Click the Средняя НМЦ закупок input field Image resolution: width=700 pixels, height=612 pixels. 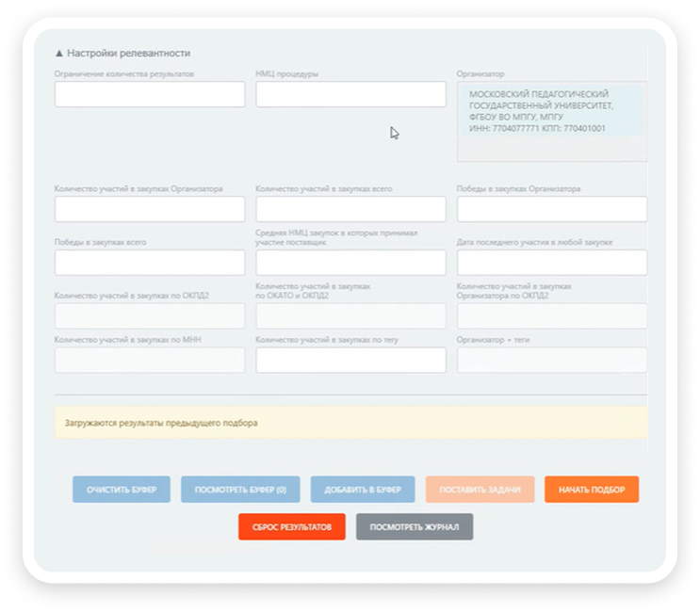pyautogui.click(x=350, y=263)
